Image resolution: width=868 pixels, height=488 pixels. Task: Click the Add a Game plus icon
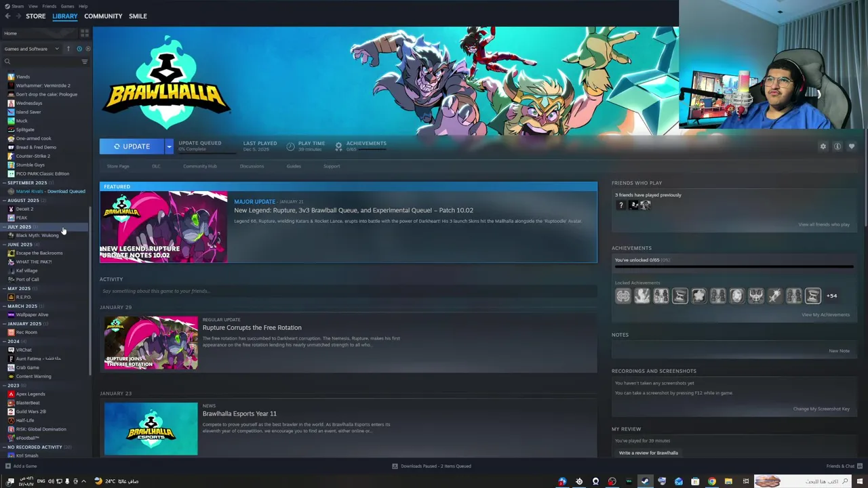[x=7, y=466]
